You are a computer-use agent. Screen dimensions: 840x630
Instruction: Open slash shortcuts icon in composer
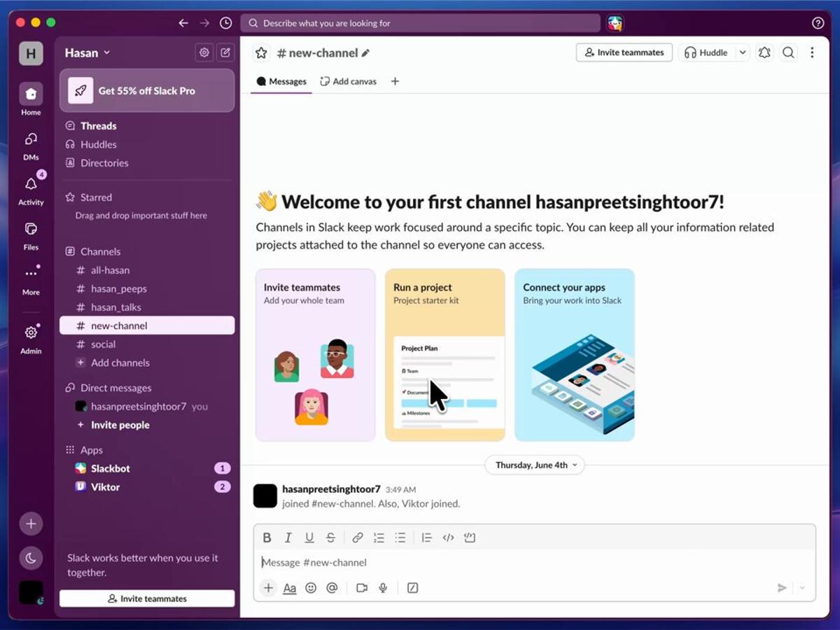click(x=412, y=588)
